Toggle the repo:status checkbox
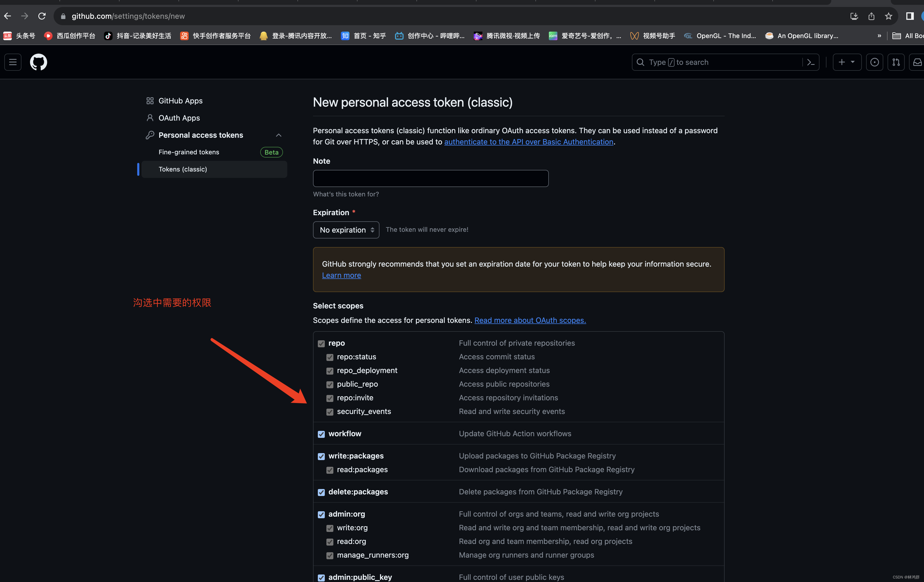This screenshot has height=582, width=924. (x=330, y=357)
